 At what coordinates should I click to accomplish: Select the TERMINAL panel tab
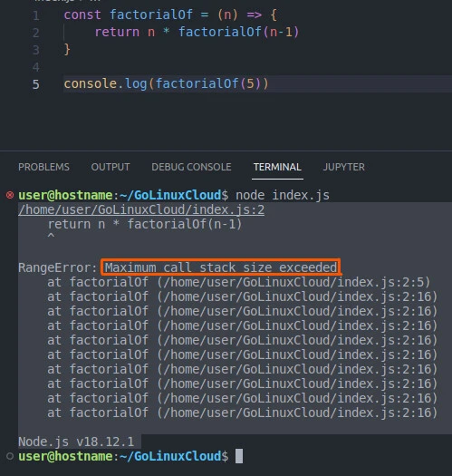(x=277, y=167)
